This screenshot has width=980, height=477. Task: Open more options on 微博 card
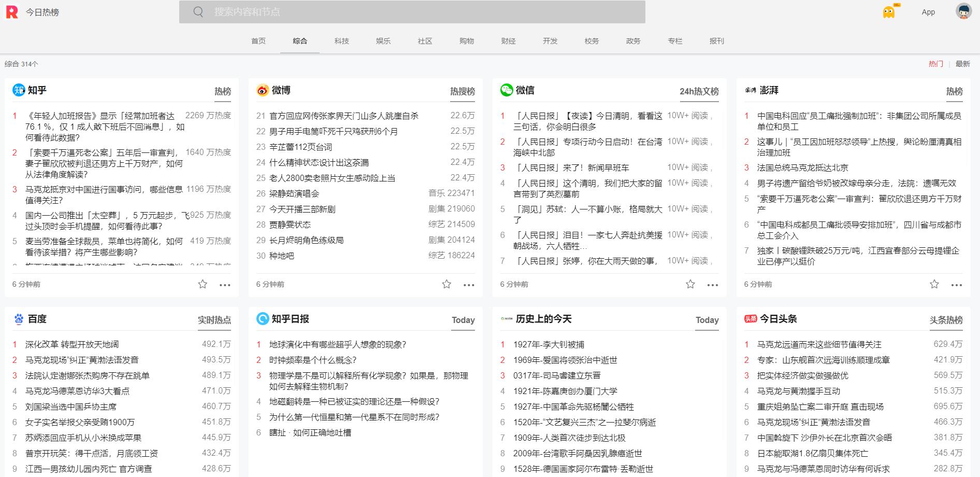(469, 285)
